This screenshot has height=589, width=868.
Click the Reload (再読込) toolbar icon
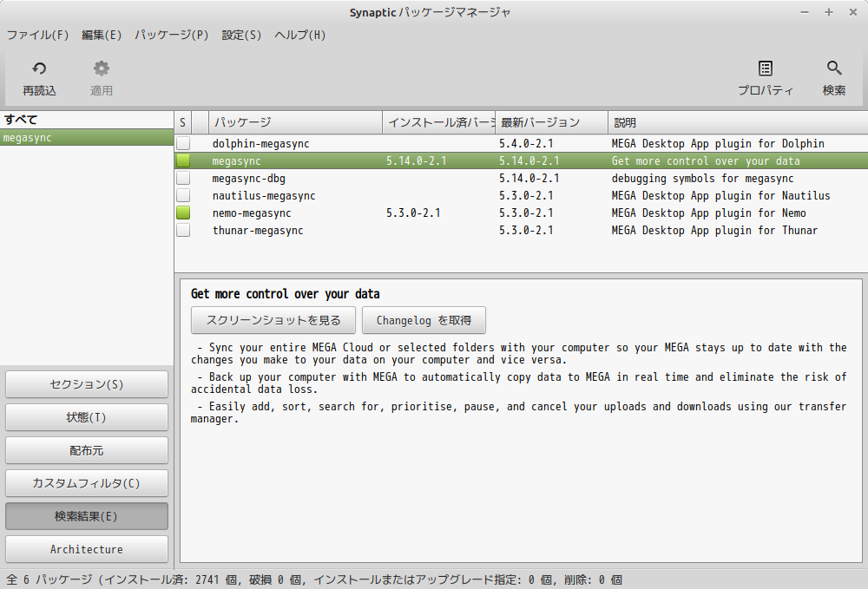pos(39,69)
